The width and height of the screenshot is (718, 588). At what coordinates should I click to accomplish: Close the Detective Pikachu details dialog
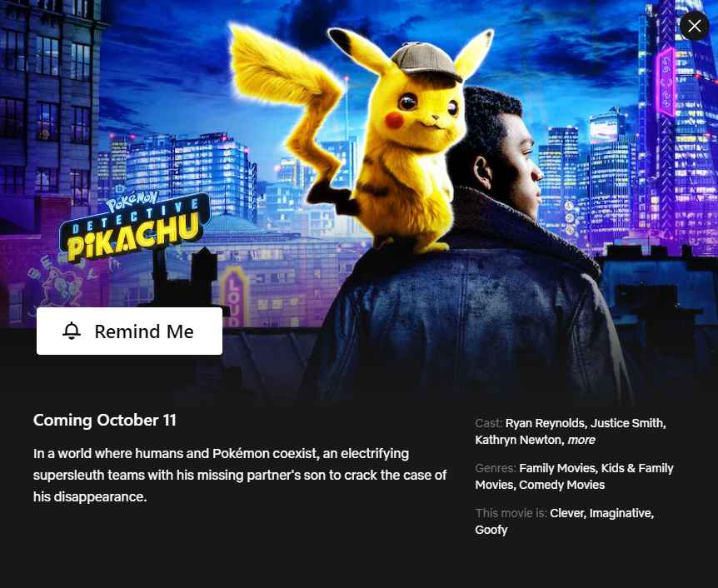tap(694, 26)
